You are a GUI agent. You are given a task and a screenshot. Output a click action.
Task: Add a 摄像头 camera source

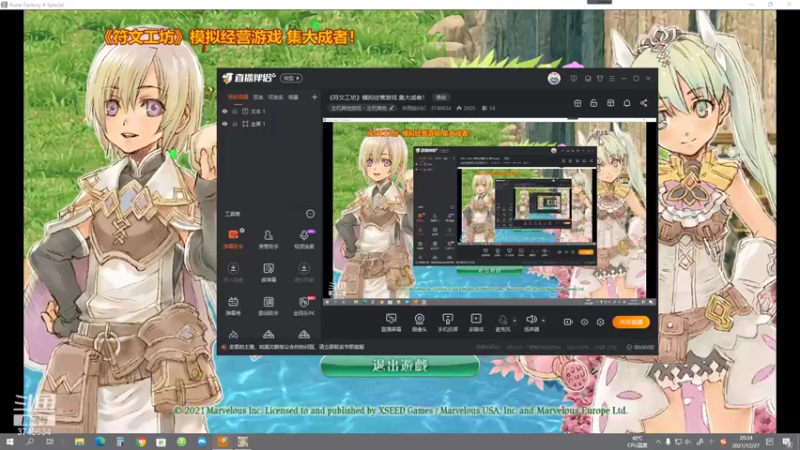pyautogui.click(x=419, y=322)
